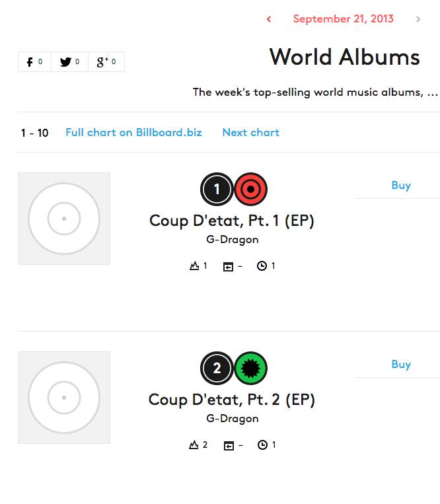Open the Next chart link
This screenshot has height=504, width=440.
pyautogui.click(x=250, y=132)
